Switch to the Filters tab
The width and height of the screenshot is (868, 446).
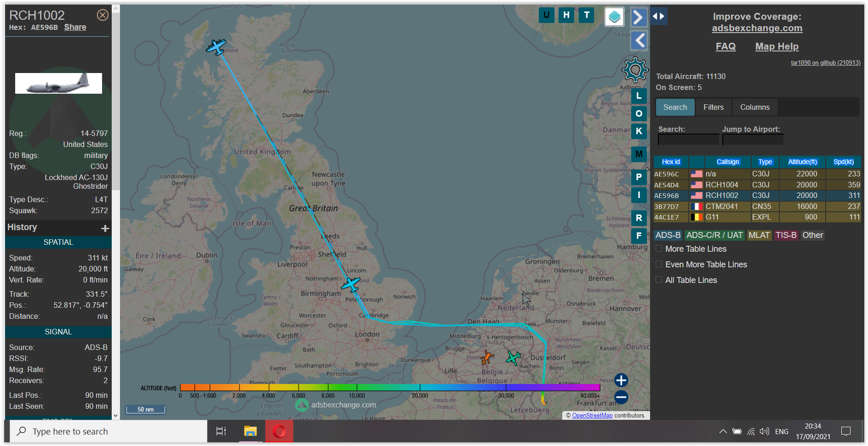pos(714,107)
